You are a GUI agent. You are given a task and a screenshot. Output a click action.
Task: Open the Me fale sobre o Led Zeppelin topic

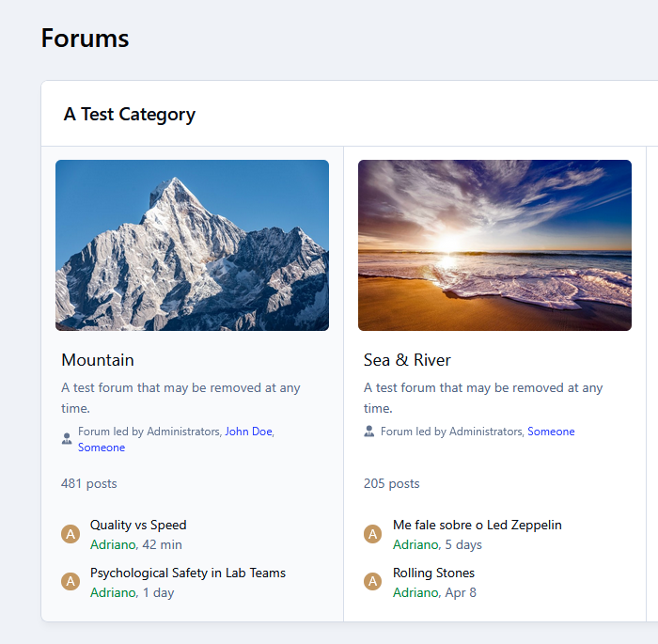coord(478,525)
